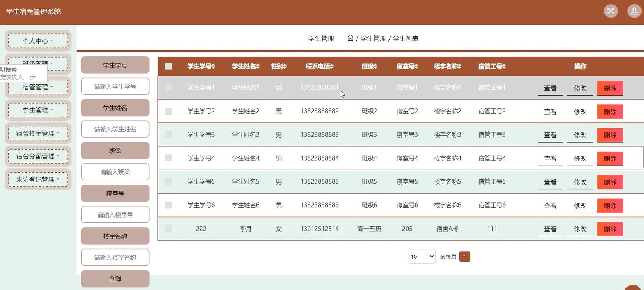Delete 李月's record using 删除 button
The width and height of the screenshot is (644, 290).
point(610,229)
